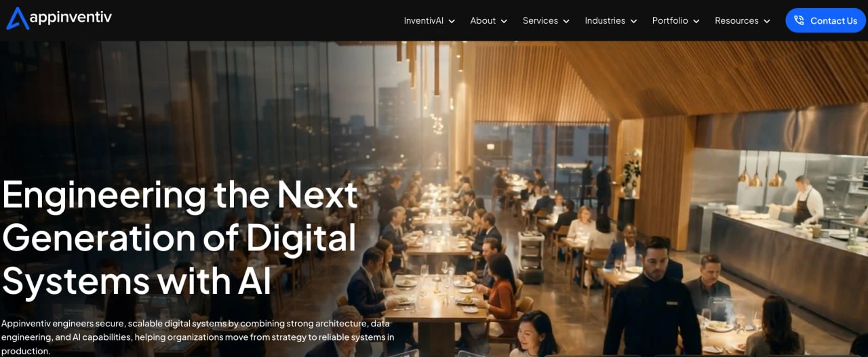Expand the InventivAI chevron arrow

(x=452, y=21)
